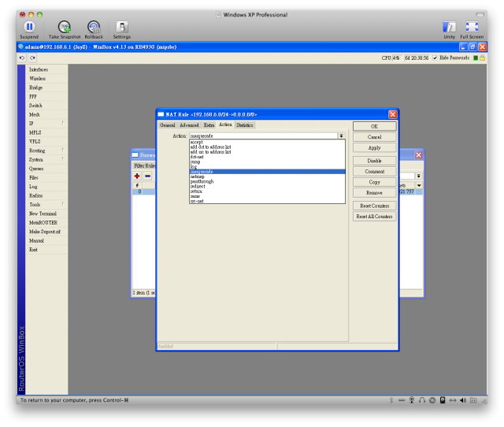
Task: Choose 'passthrough' in the action list
Action: 268,181
